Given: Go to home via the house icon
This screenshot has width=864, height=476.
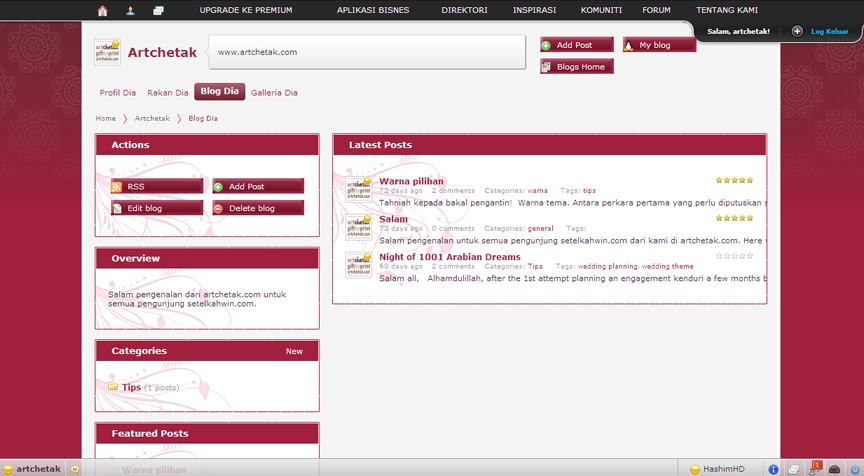Looking at the screenshot, I should [x=102, y=10].
